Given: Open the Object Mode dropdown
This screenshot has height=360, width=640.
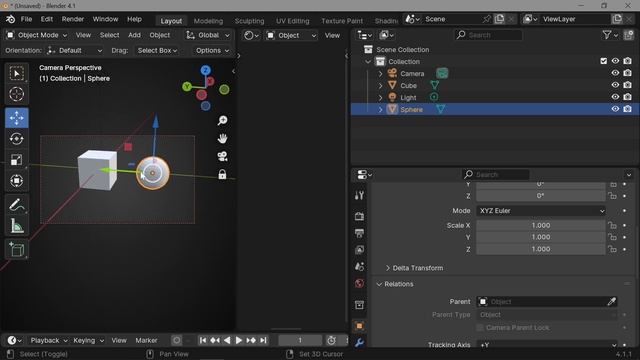Looking at the screenshot, I should (x=37, y=35).
